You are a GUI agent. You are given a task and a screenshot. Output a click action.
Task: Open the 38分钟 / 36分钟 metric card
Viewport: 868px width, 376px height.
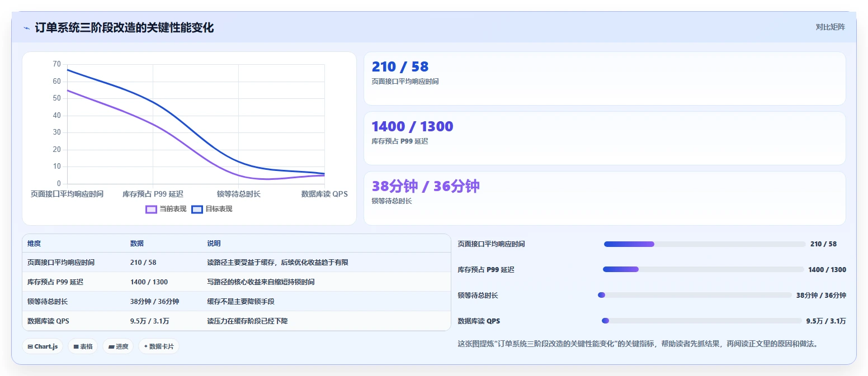pyautogui.click(x=605, y=198)
